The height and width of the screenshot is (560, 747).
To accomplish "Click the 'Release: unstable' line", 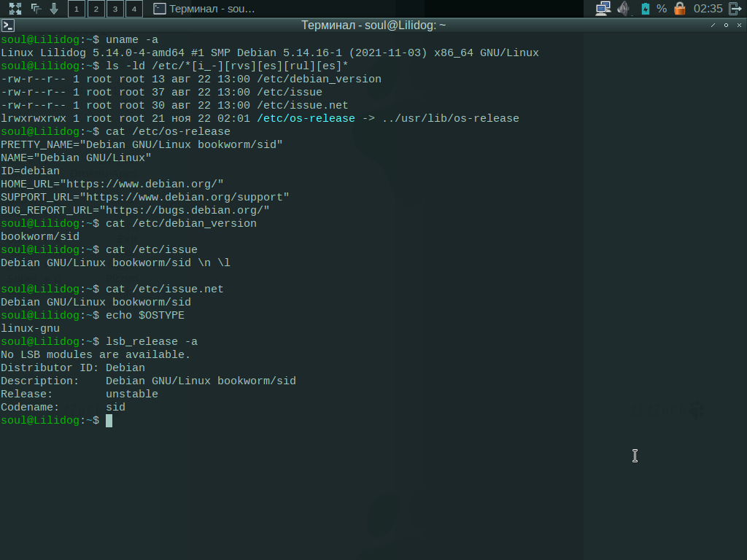I will [79, 394].
